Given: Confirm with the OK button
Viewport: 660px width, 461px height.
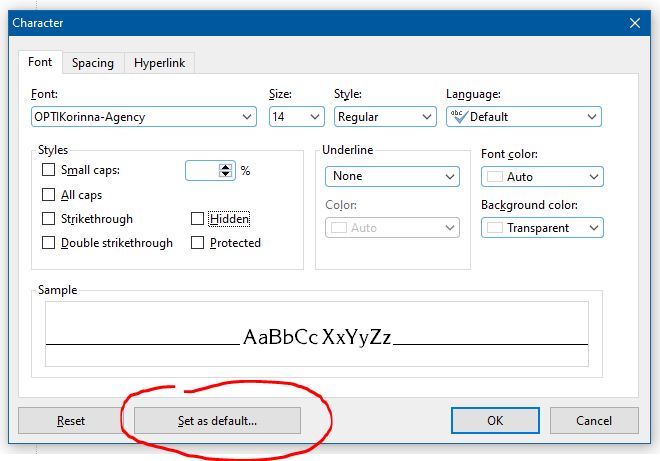Looking at the screenshot, I should (x=495, y=421).
